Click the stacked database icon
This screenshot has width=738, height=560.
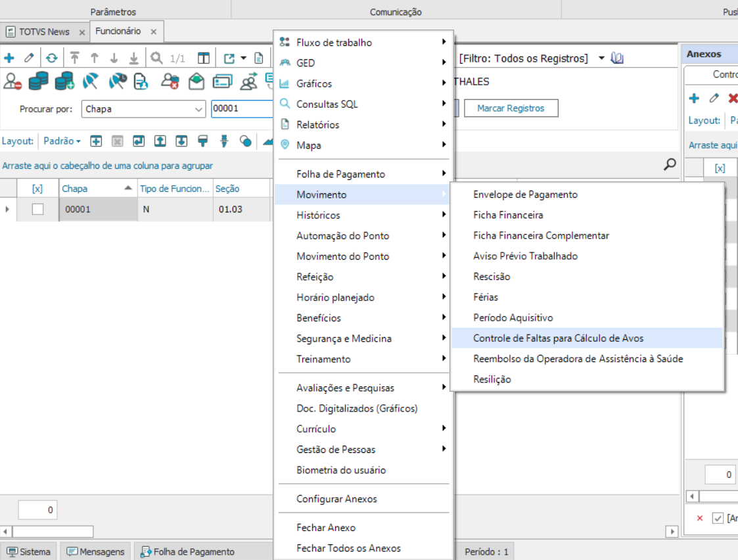[x=39, y=81]
